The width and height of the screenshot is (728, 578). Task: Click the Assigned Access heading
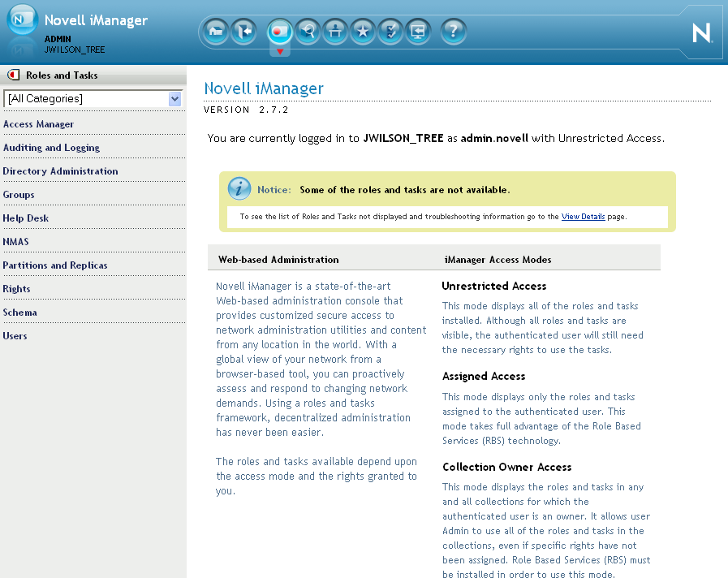[484, 376]
